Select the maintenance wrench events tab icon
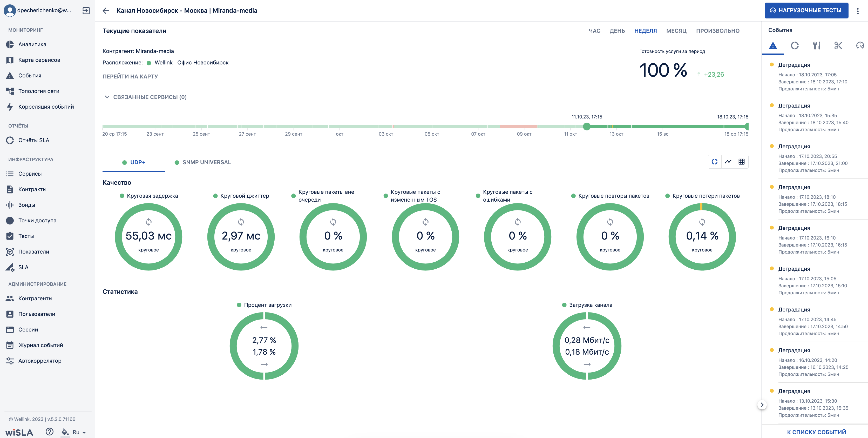The width and height of the screenshot is (868, 438). (817, 45)
